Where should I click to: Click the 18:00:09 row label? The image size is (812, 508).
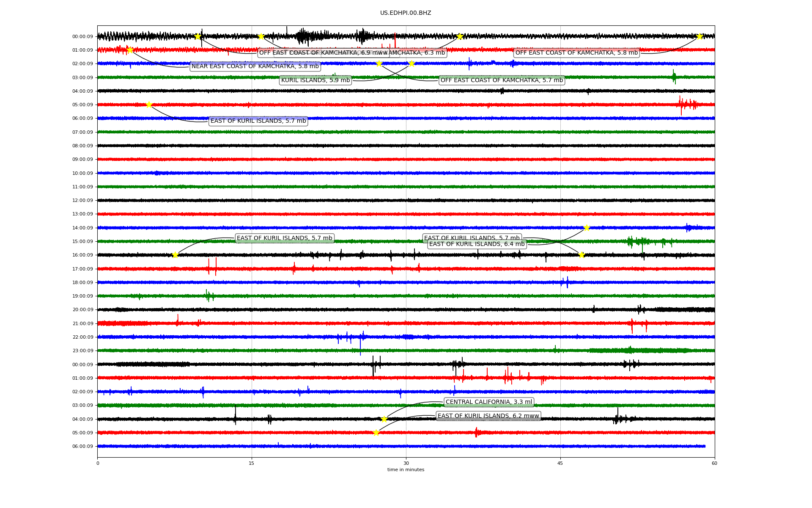[x=82, y=282]
